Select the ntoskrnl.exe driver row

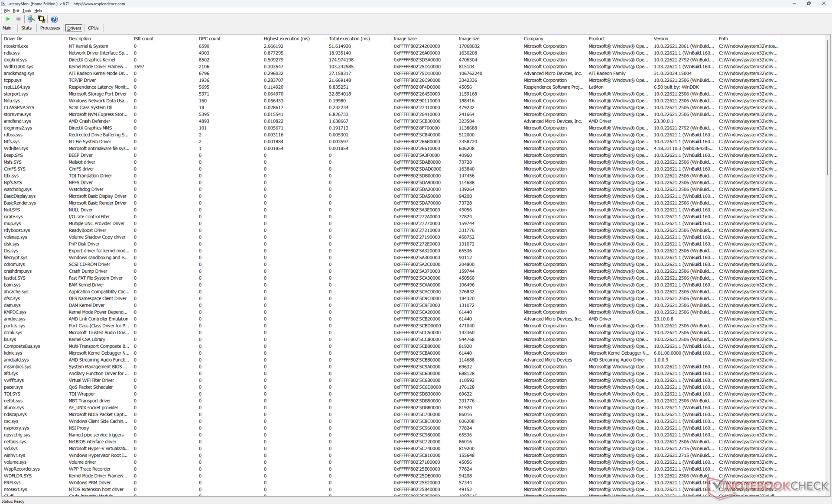(16, 46)
